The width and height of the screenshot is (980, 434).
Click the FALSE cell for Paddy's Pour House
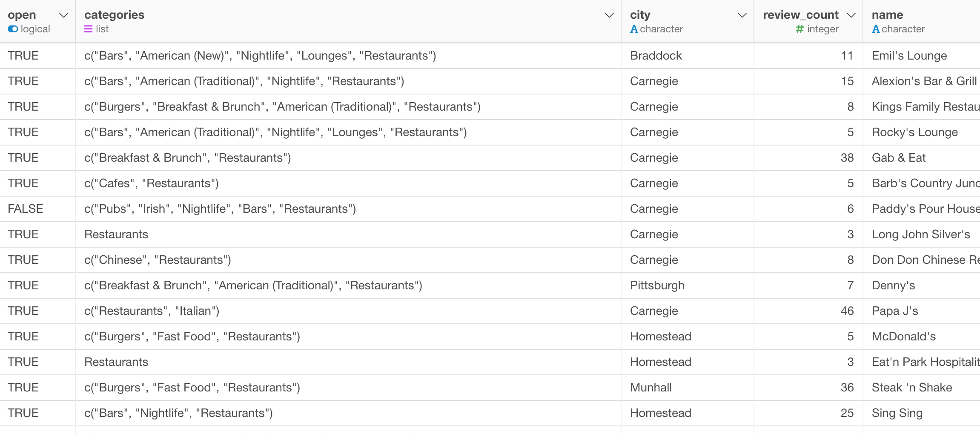click(37, 209)
